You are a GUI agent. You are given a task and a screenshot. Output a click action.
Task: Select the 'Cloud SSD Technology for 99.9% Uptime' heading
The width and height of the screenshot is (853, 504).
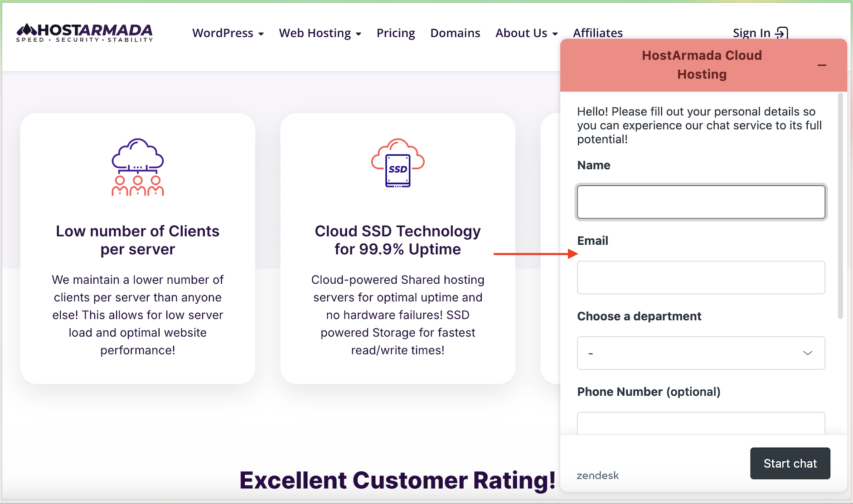[398, 240]
